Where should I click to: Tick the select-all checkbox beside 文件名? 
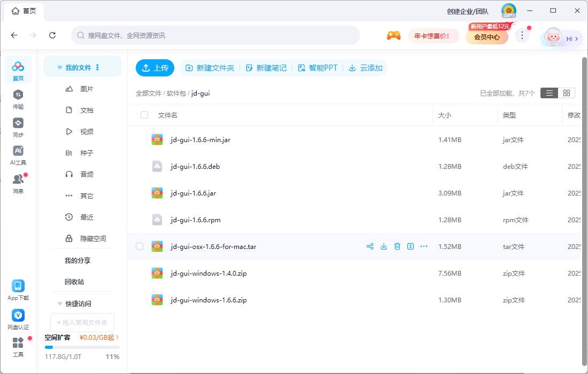tap(144, 115)
